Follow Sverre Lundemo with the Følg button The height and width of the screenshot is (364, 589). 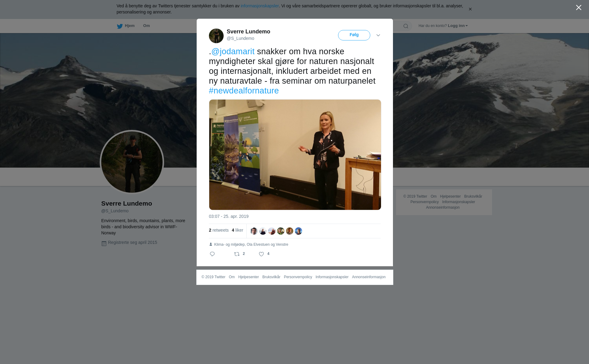point(354,35)
